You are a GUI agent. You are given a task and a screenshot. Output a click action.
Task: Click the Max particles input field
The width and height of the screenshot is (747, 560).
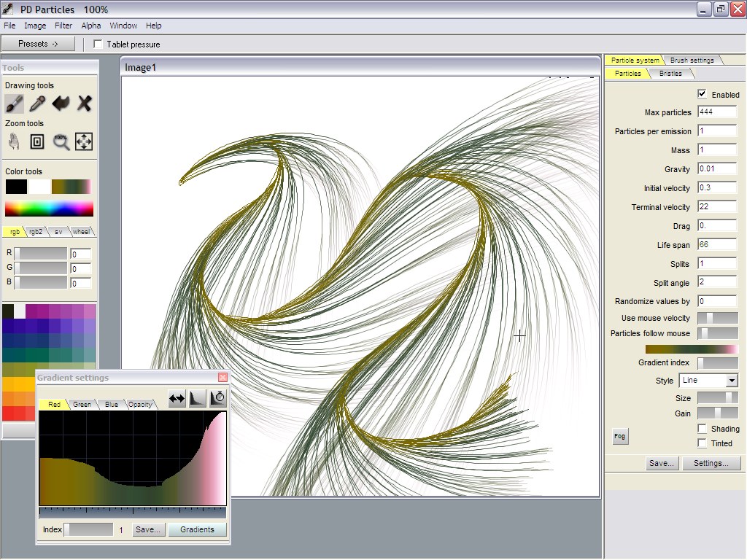pos(716,112)
